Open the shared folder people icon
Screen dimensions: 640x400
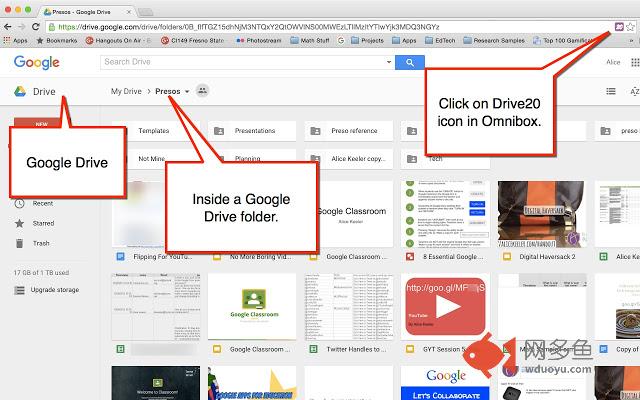204,91
